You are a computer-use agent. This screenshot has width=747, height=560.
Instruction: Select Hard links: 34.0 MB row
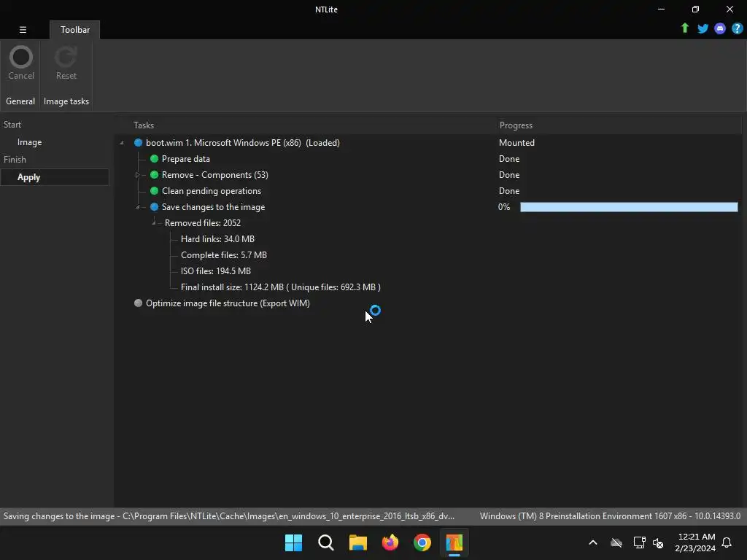click(217, 239)
